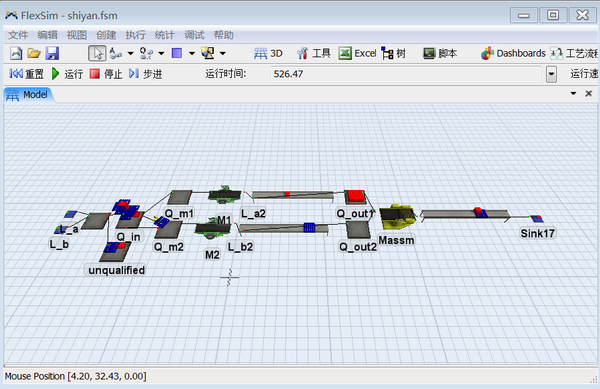Open the 树 tree view button

coord(394,53)
